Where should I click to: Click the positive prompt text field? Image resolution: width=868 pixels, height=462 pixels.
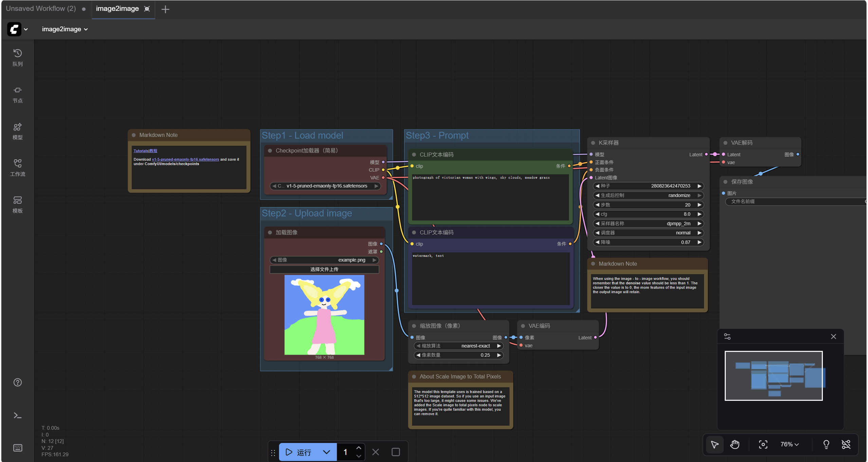pos(490,197)
